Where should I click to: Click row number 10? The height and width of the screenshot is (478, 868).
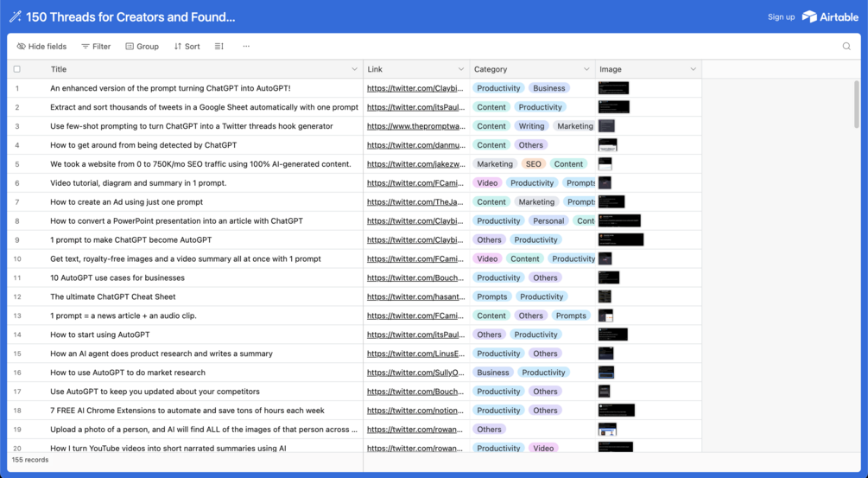[17, 258]
